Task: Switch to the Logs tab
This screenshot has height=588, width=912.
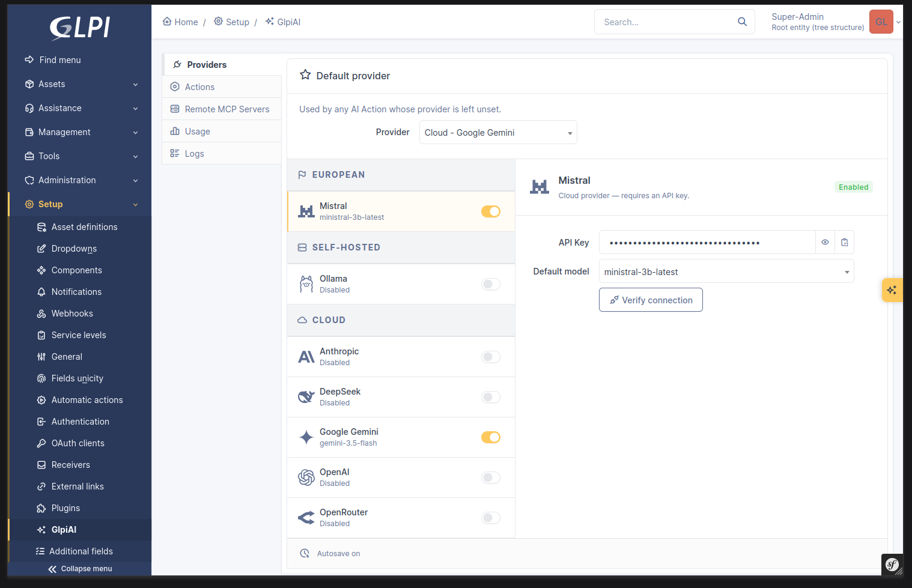Action: pos(222,153)
